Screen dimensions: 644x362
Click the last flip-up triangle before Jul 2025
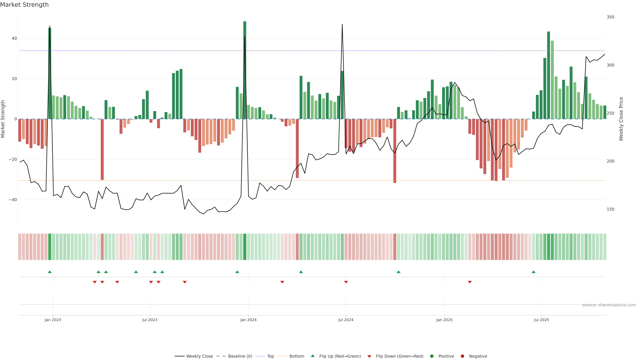pyautogui.click(x=533, y=272)
